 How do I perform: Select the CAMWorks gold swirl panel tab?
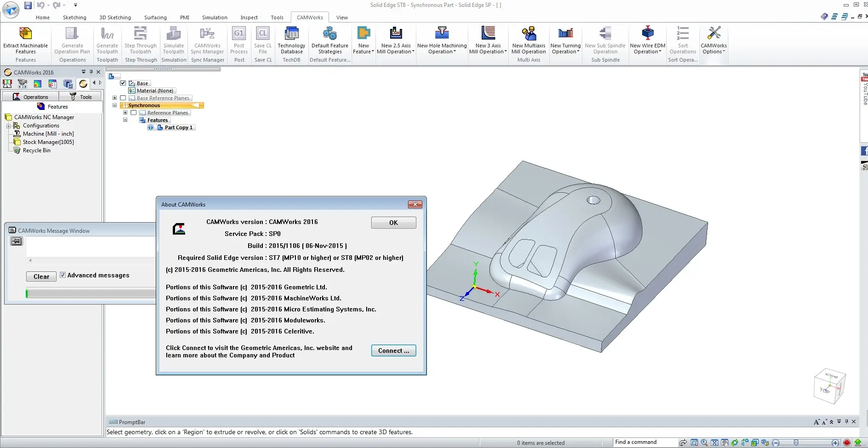pyautogui.click(x=83, y=84)
